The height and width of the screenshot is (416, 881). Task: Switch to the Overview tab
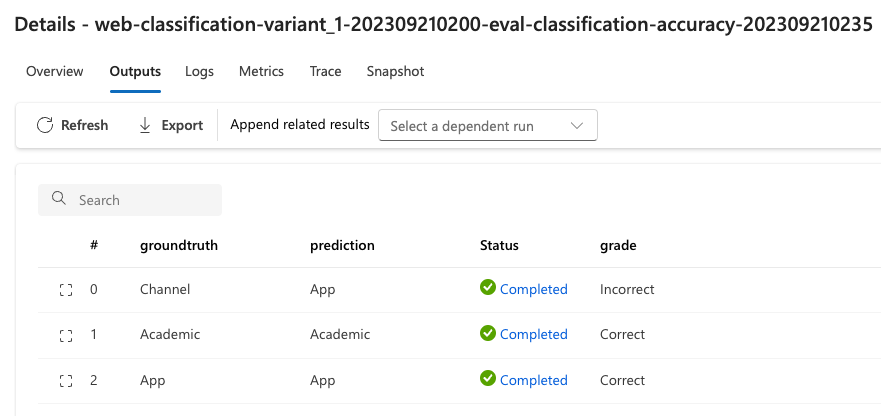[x=55, y=71]
